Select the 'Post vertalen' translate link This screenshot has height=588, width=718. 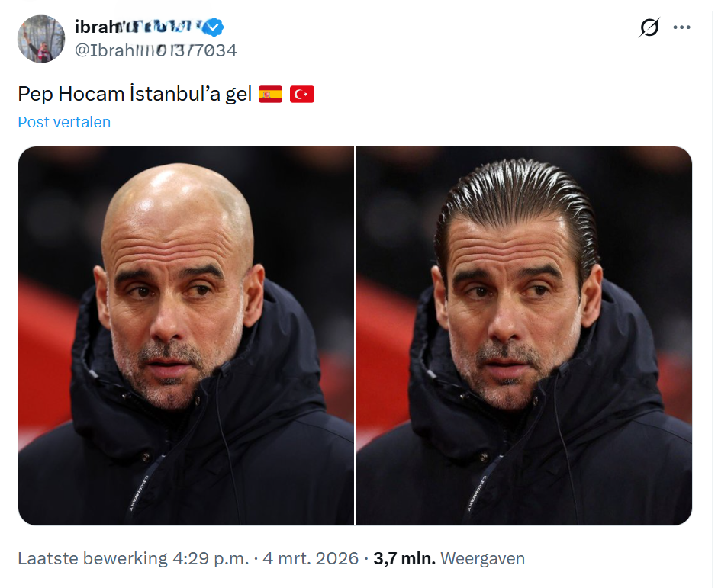[x=64, y=122]
